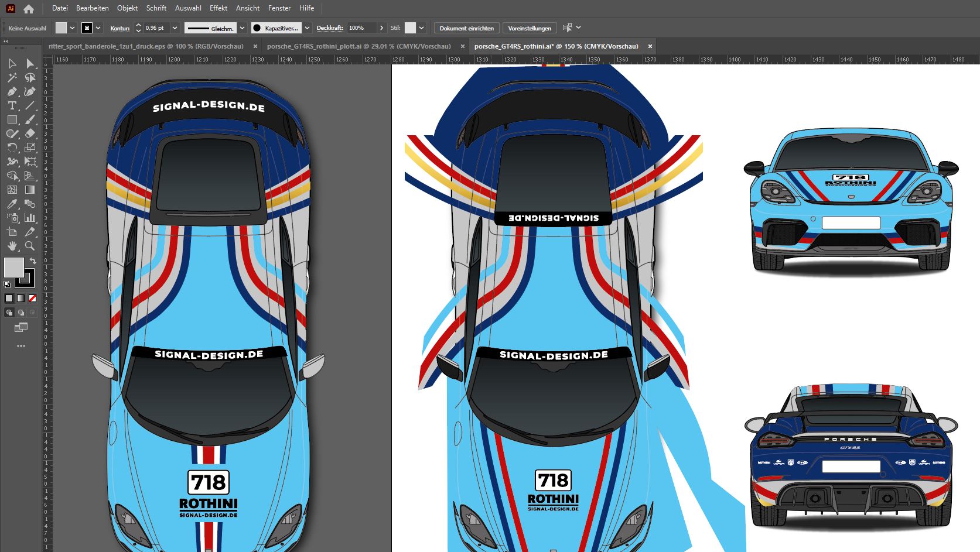The width and height of the screenshot is (980, 552).
Task: Click the Dokument einrichten button
Action: tap(467, 28)
